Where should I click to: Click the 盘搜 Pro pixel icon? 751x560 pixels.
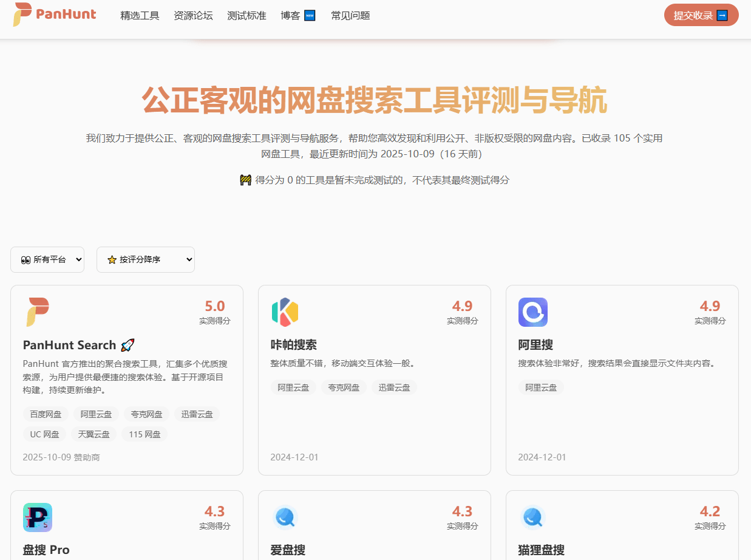tap(39, 517)
